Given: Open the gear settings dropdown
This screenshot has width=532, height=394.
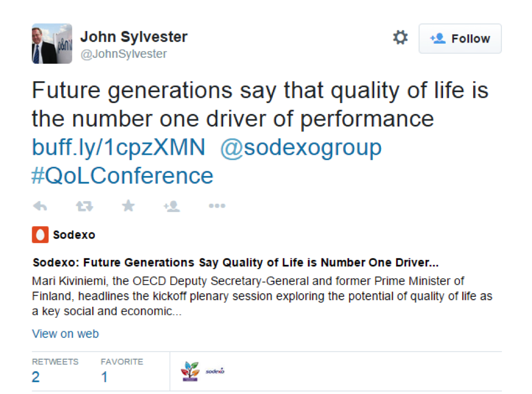Looking at the screenshot, I should tap(401, 37).
